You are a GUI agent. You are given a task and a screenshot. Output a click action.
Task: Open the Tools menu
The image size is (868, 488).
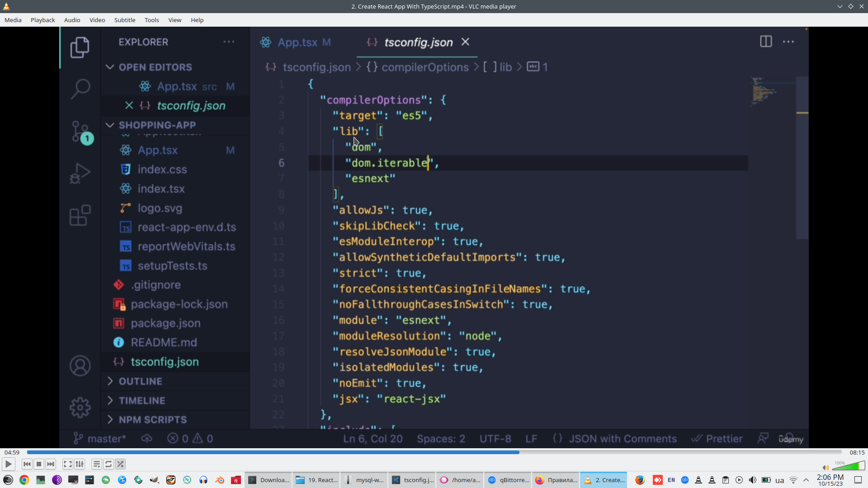(151, 20)
